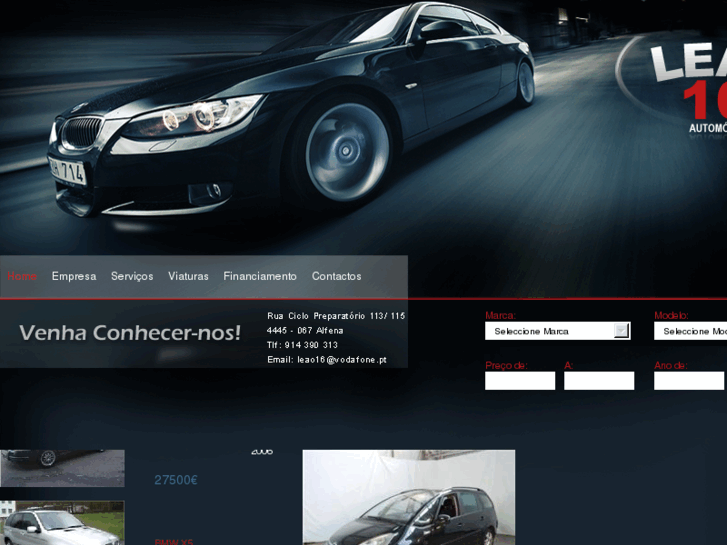Screen dimensions: 727x545
Task: Click the phone number 914 390 313
Action: pyautogui.click(x=311, y=345)
